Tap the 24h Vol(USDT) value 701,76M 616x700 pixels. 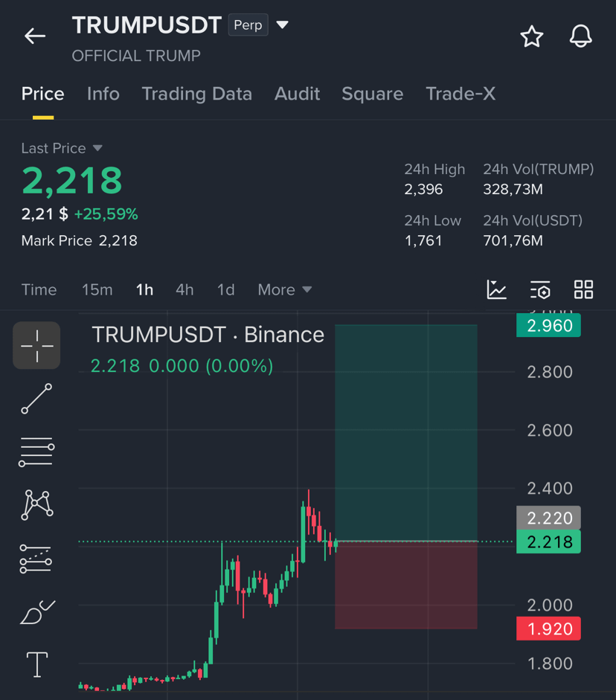click(513, 240)
